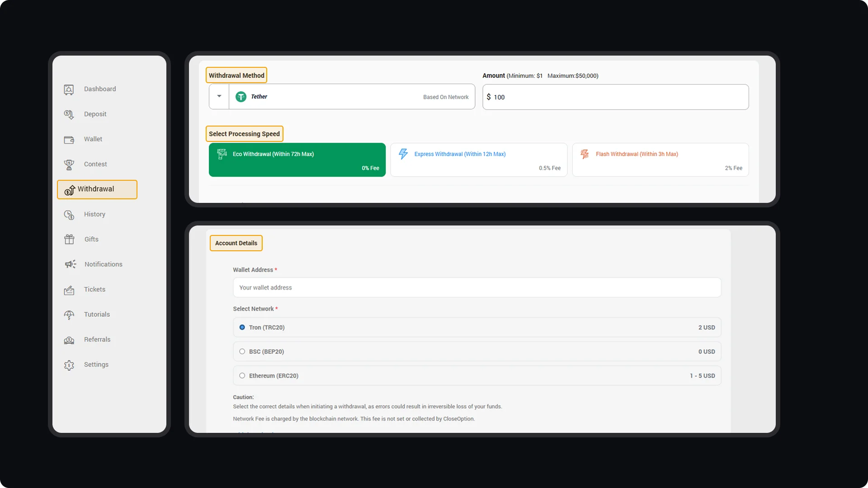Open Tickets from the sidebar menu
This screenshot has width=868, height=488.
click(94, 289)
